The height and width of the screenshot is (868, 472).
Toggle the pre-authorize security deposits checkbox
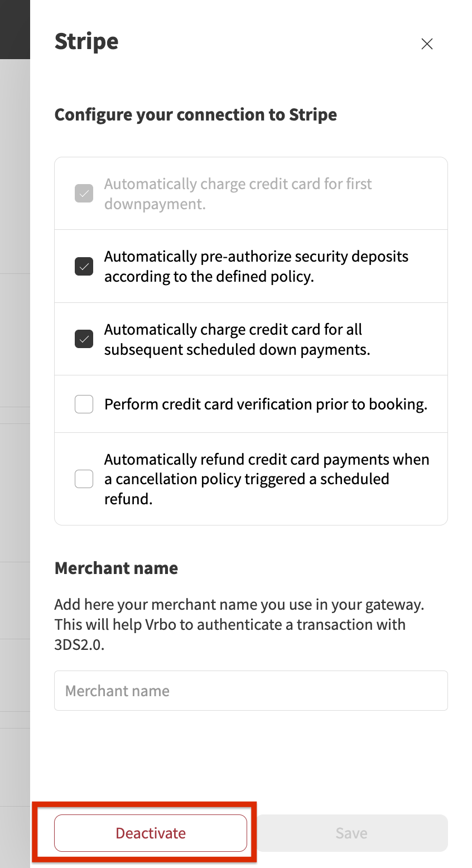(84, 267)
